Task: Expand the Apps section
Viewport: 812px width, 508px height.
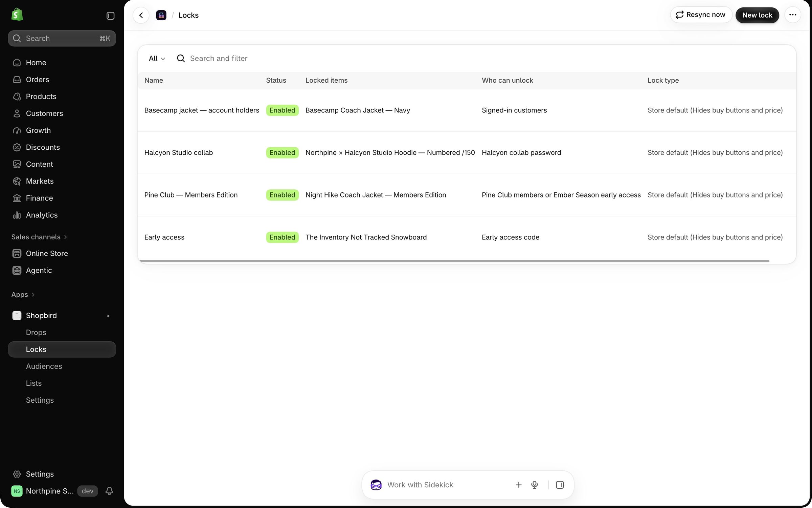Action: tap(23, 295)
